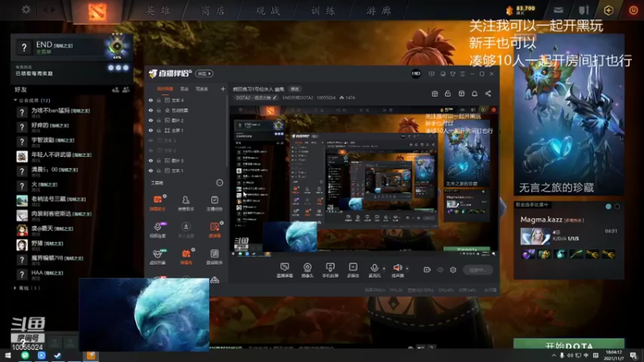Open the streaming app hamburger menu
Viewport: 644px width, 362px height.
point(462,74)
